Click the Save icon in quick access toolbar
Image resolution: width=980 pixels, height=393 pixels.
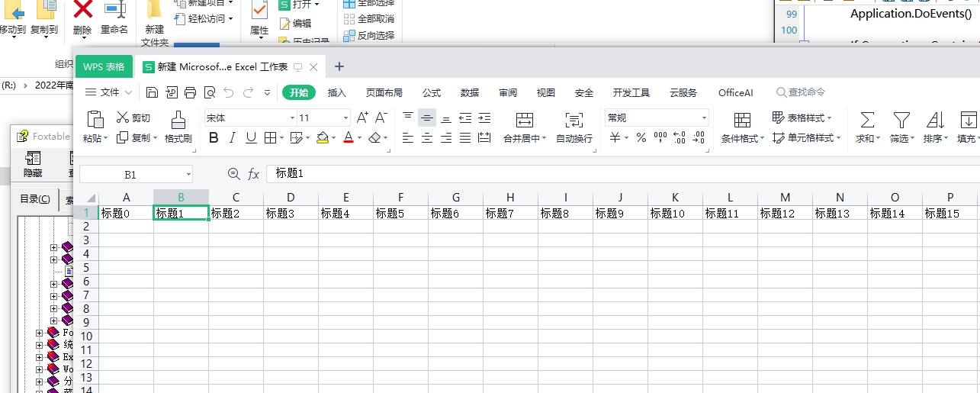click(x=152, y=92)
